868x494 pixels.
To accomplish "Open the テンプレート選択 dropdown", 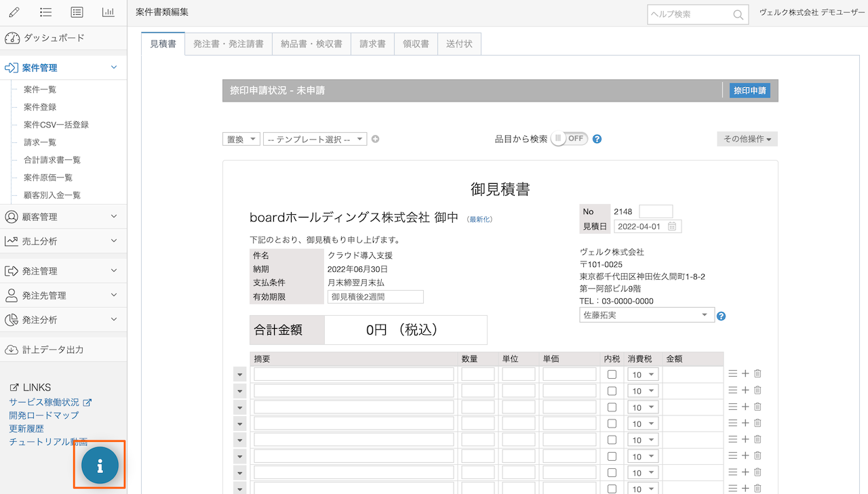I will [315, 139].
